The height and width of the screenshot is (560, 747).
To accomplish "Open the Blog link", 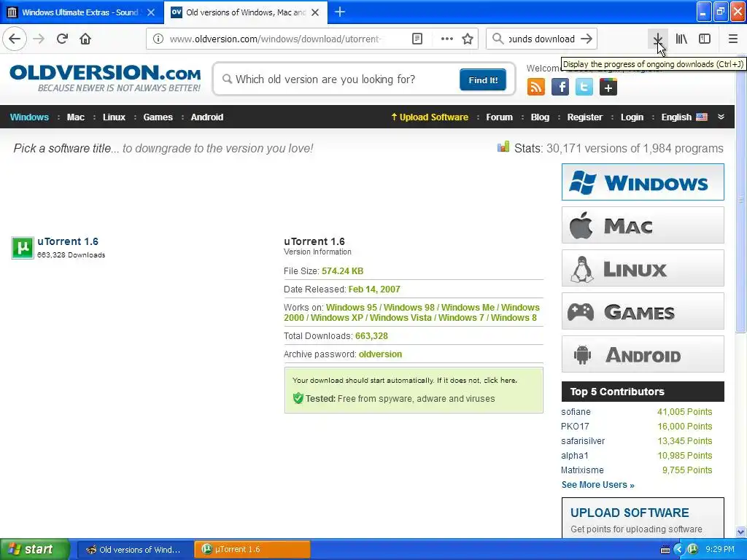I will point(540,117).
